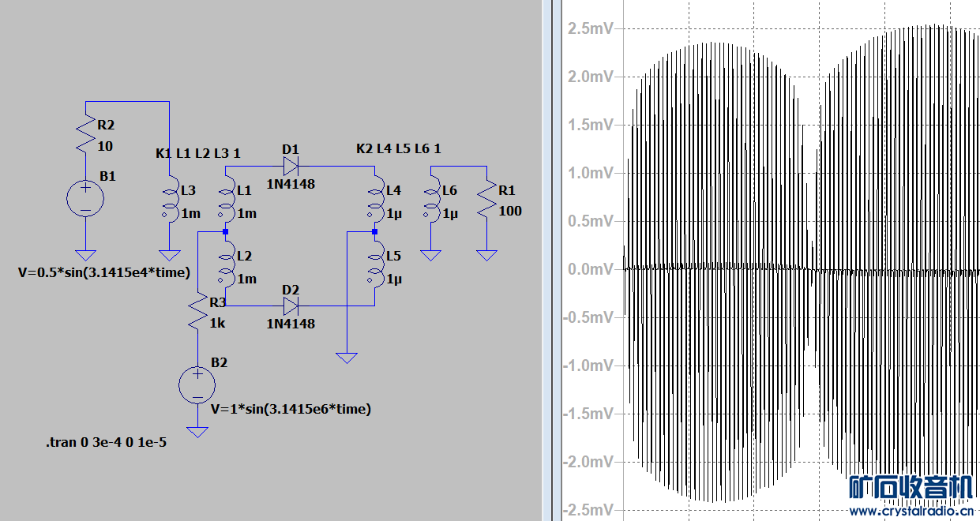Click L1's 1m inductance value

pyautogui.click(x=246, y=214)
